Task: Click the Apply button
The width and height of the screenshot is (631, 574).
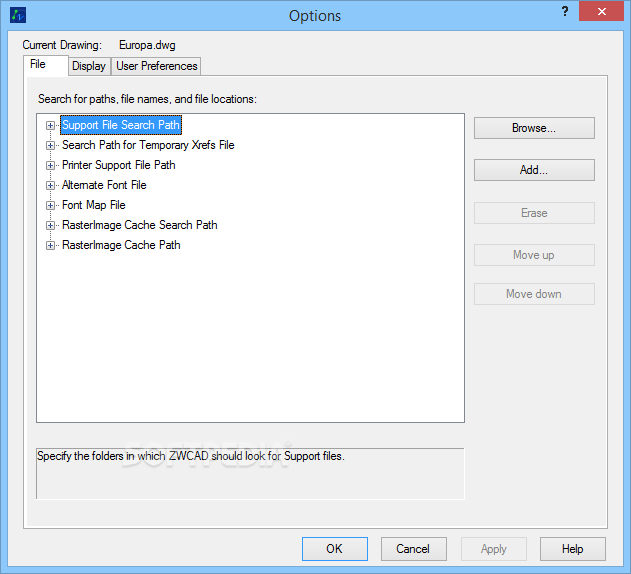Action: pyautogui.click(x=494, y=549)
